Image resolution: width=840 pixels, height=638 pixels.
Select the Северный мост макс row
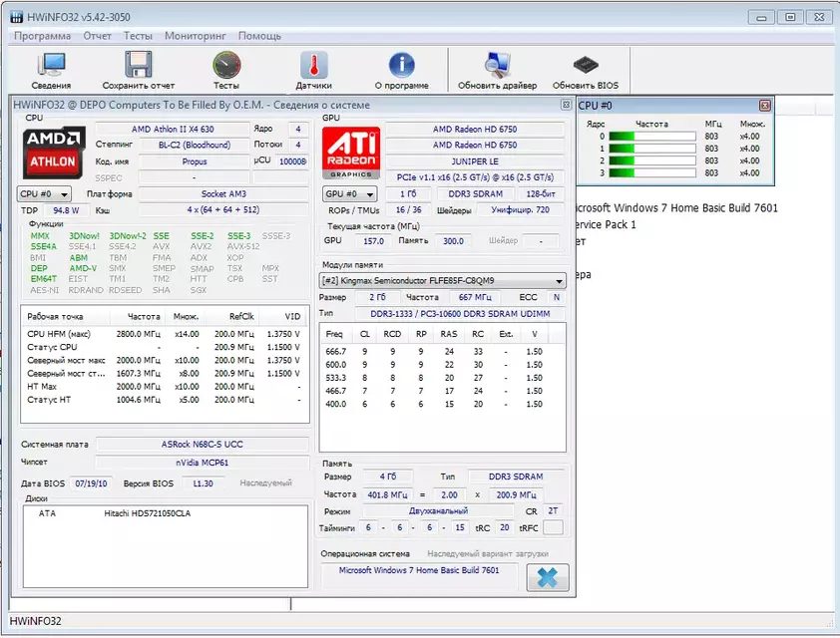click(164, 360)
